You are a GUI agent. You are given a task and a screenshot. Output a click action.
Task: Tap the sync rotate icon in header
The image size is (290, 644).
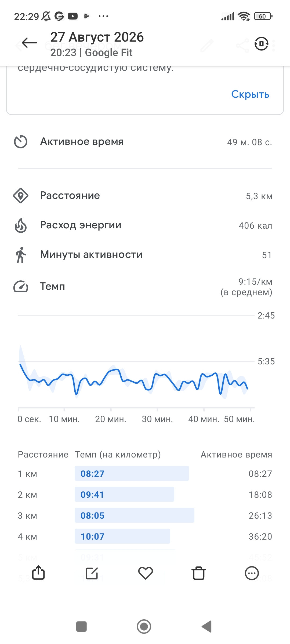point(261,44)
